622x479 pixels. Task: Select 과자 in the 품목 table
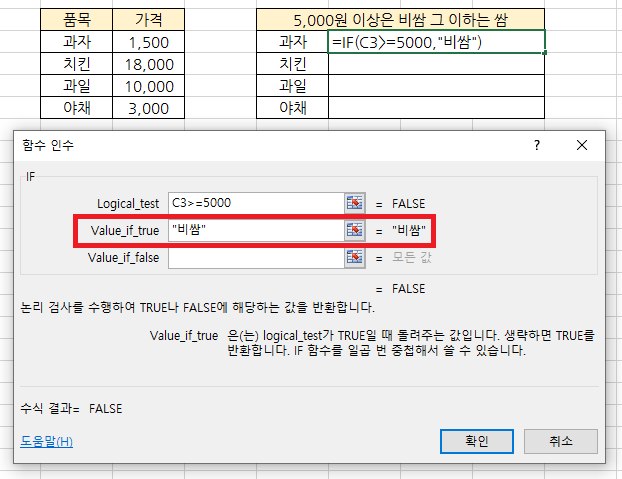77,42
